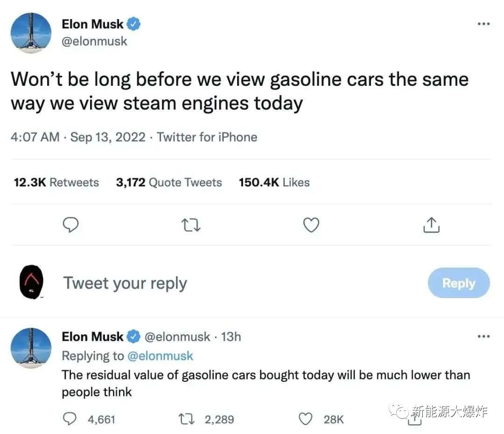Share the main tweet via share icon
The height and width of the screenshot is (434, 504).
(x=431, y=225)
